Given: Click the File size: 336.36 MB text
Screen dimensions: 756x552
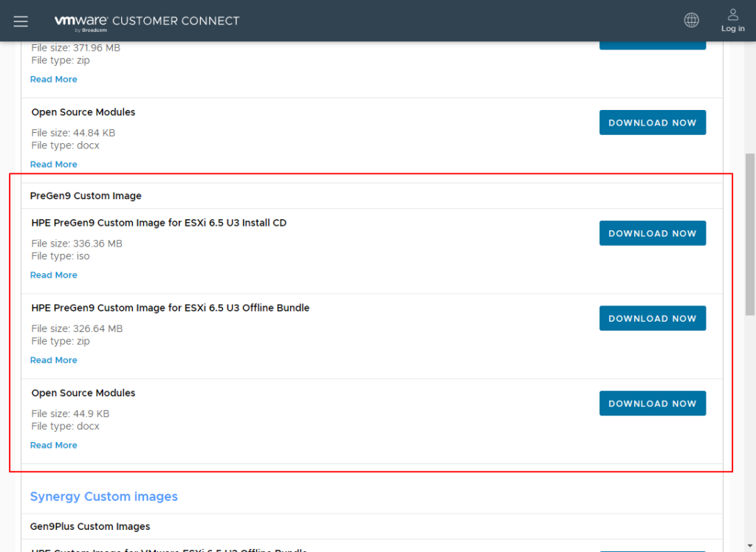Looking at the screenshot, I should (77, 244).
